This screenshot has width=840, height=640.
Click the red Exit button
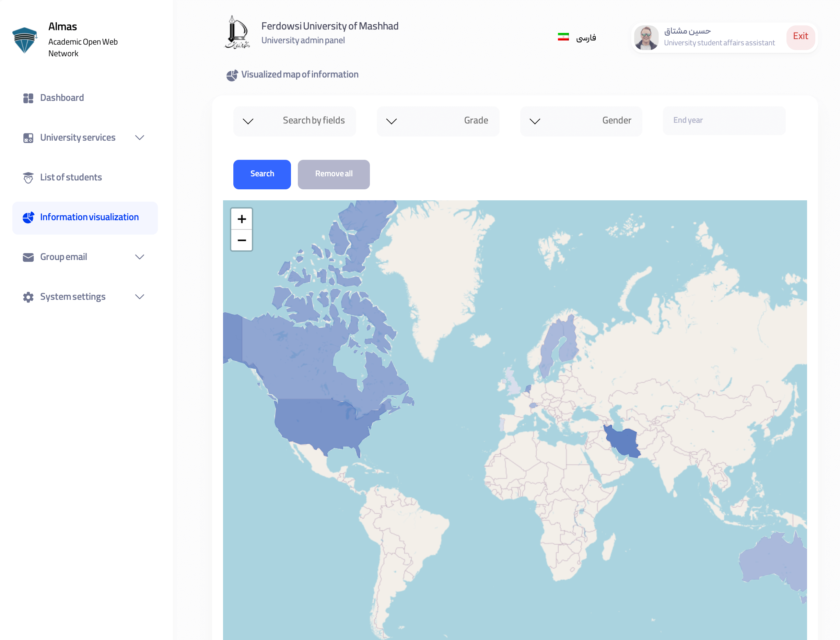(801, 37)
